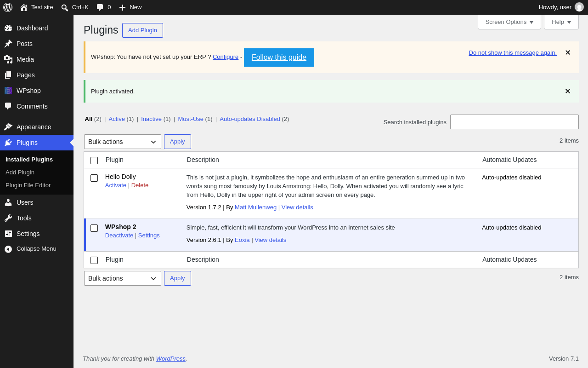Screen dimensions: 588x368
Task: Open the WordPress link in footer
Action: [171, 359]
